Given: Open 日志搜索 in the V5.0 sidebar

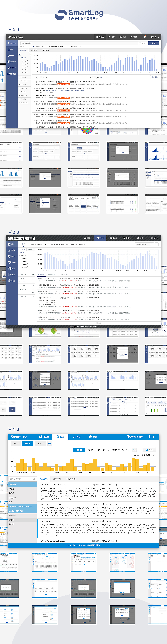Looking at the screenshot, I should [12, 43].
